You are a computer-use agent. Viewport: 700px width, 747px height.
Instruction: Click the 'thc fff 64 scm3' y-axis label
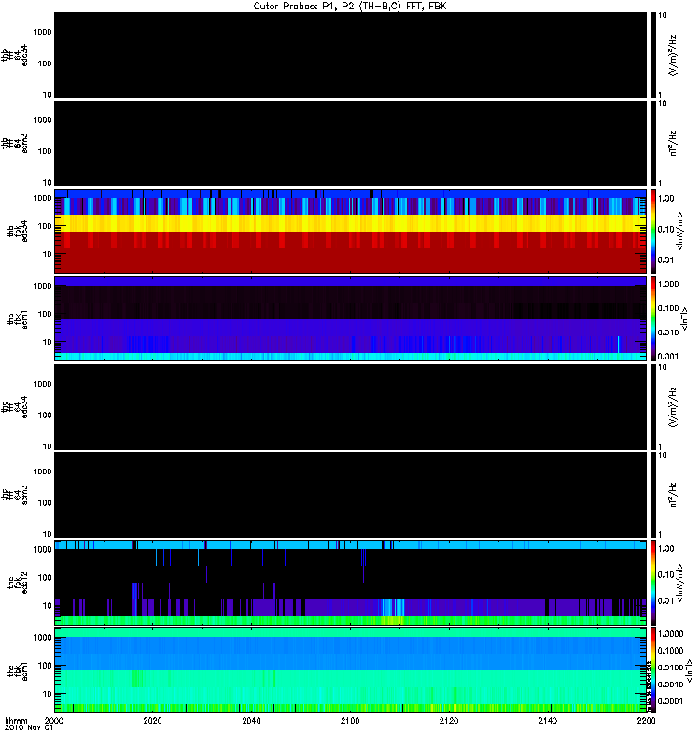pos(14,495)
